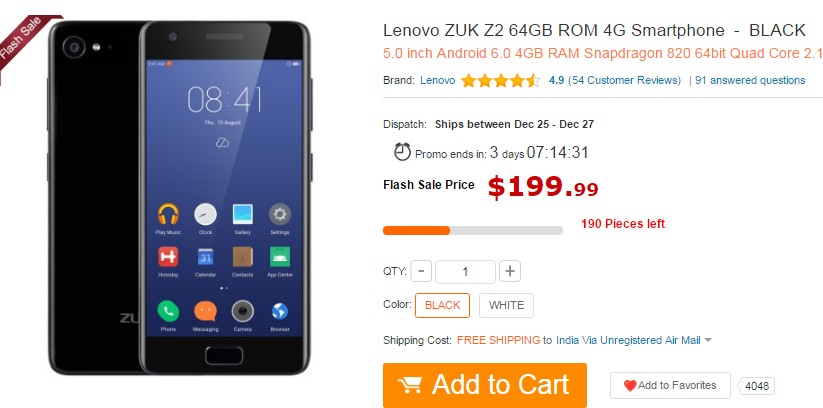Image resolution: width=823 pixels, height=408 pixels.
Task: Click the quantity input field
Action: pos(465,271)
